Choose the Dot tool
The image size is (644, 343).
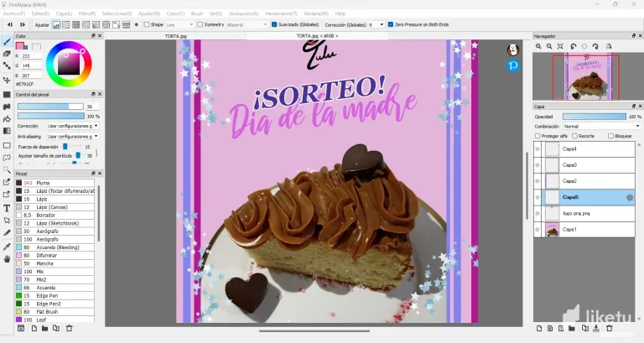pos(7,65)
